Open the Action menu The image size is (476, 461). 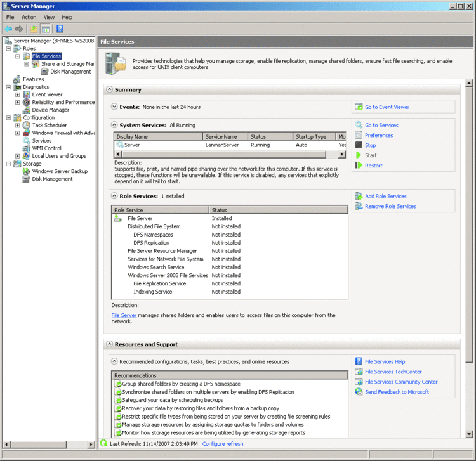29,17
